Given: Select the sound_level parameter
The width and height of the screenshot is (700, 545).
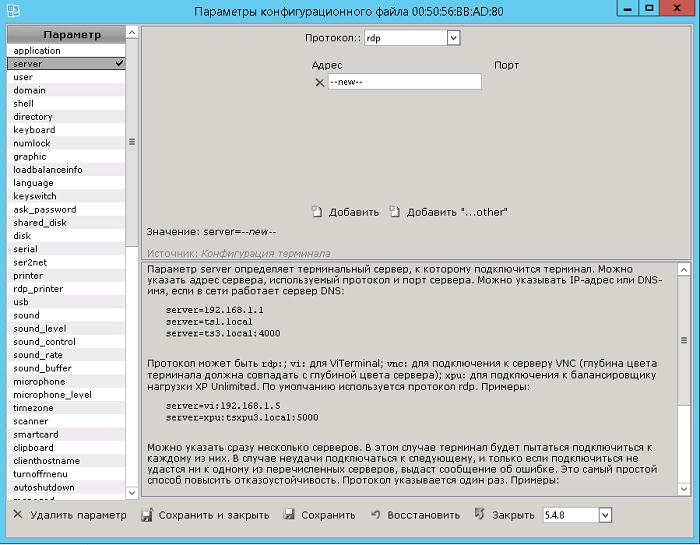Looking at the screenshot, I should pyautogui.click(x=40, y=328).
